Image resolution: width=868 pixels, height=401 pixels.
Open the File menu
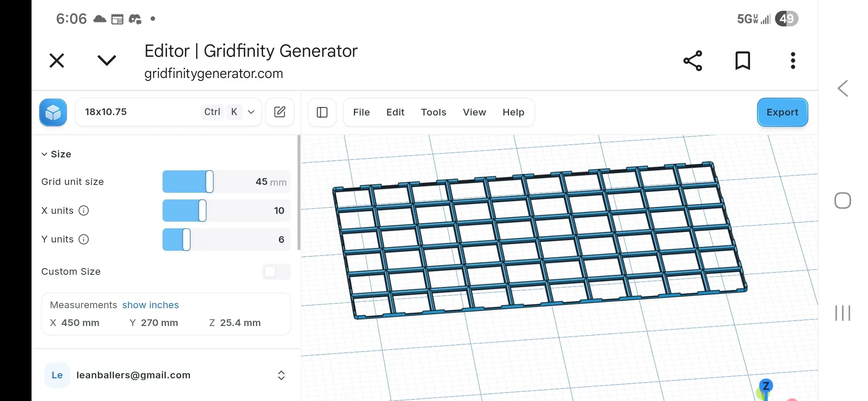pyautogui.click(x=361, y=112)
